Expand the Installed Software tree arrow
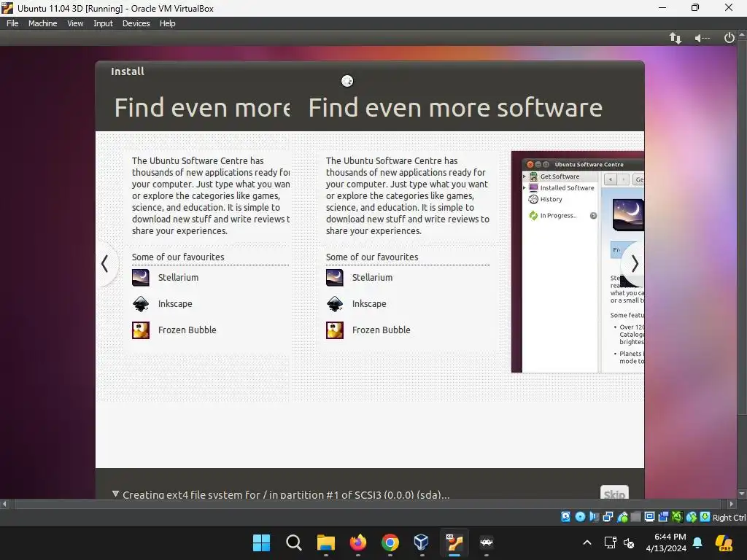Screen dimensions: 747x560 pyautogui.click(x=525, y=188)
